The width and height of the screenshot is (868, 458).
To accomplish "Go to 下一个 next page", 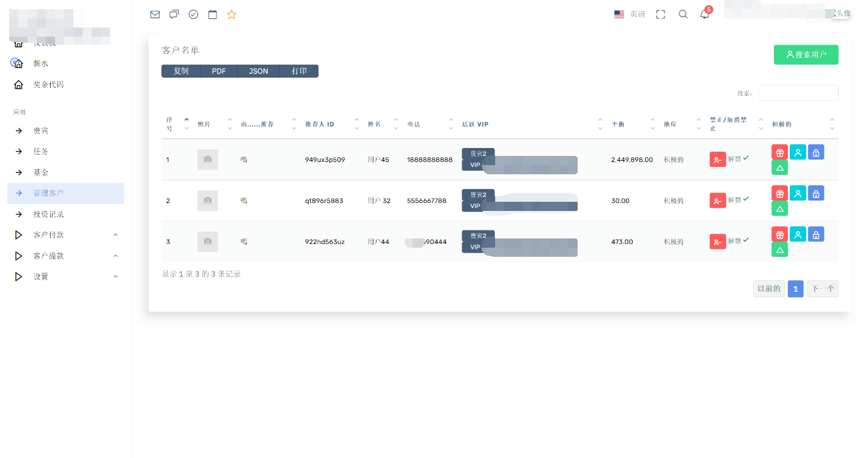I will (822, 289).
